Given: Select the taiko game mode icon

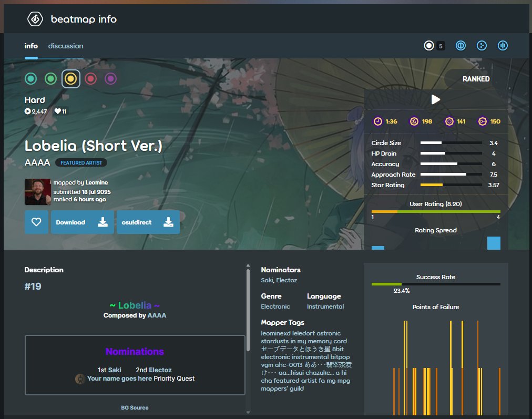Looking at the screenshot, I should click(461, 45).
